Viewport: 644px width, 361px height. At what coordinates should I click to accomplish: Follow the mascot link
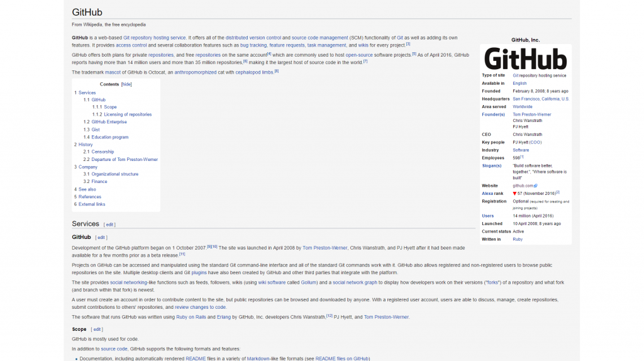tap(113, 72)
